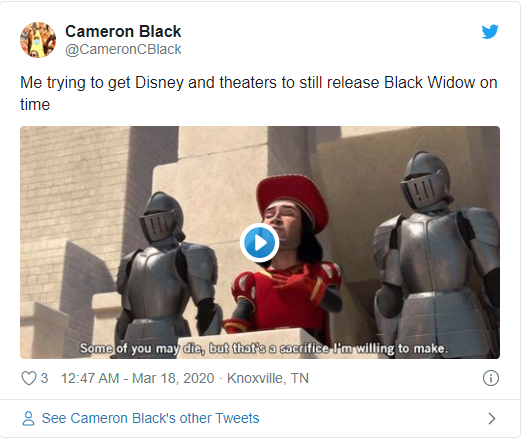Image resolution: width=521 pixels, height=438 pixels.
Task: Click the person icon near other Tweets
Action: pyautogui.click(x=28, y=418)
